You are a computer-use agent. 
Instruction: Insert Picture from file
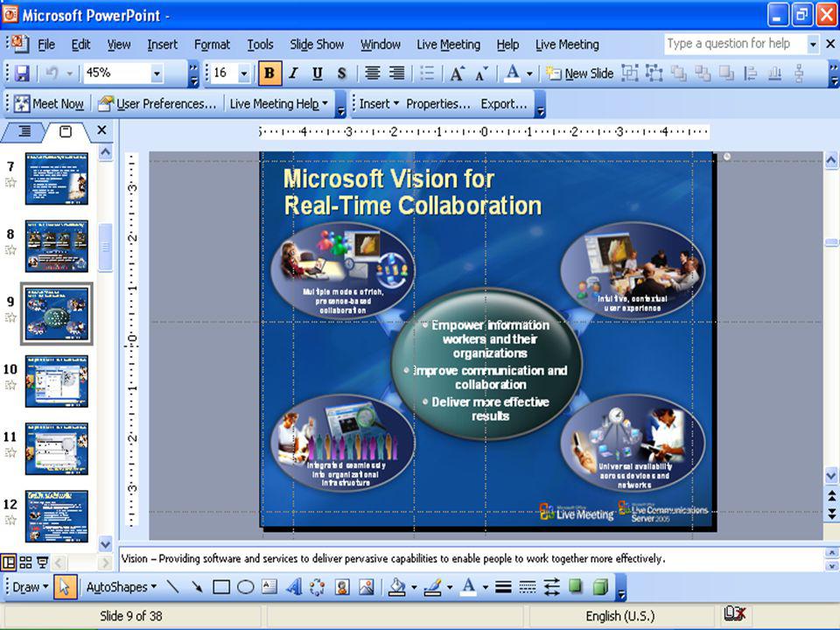(367, 587)
